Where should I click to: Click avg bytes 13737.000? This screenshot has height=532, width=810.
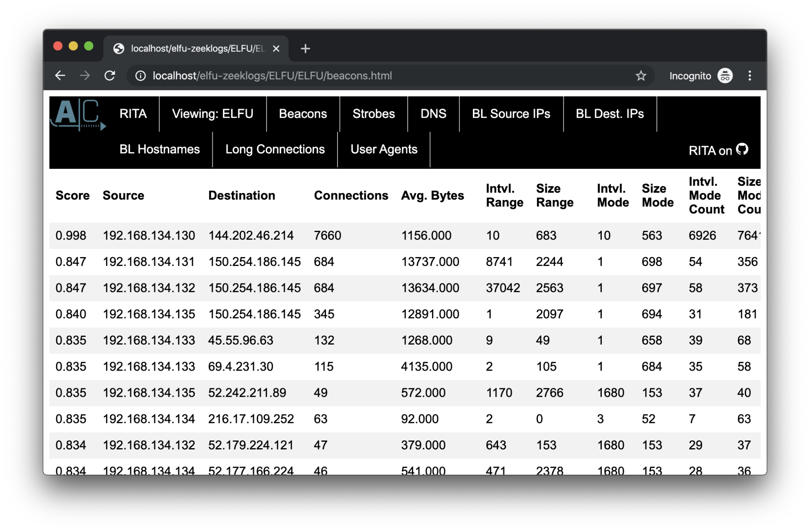(x=430, y=262)
